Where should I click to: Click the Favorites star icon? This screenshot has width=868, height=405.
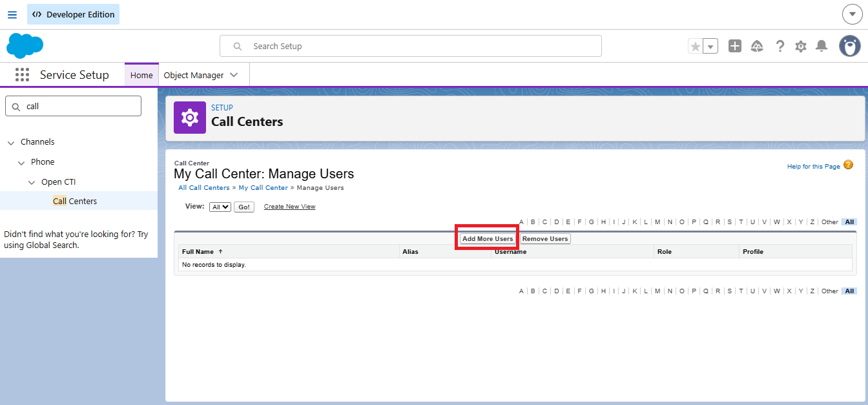(x=696, y=46)
